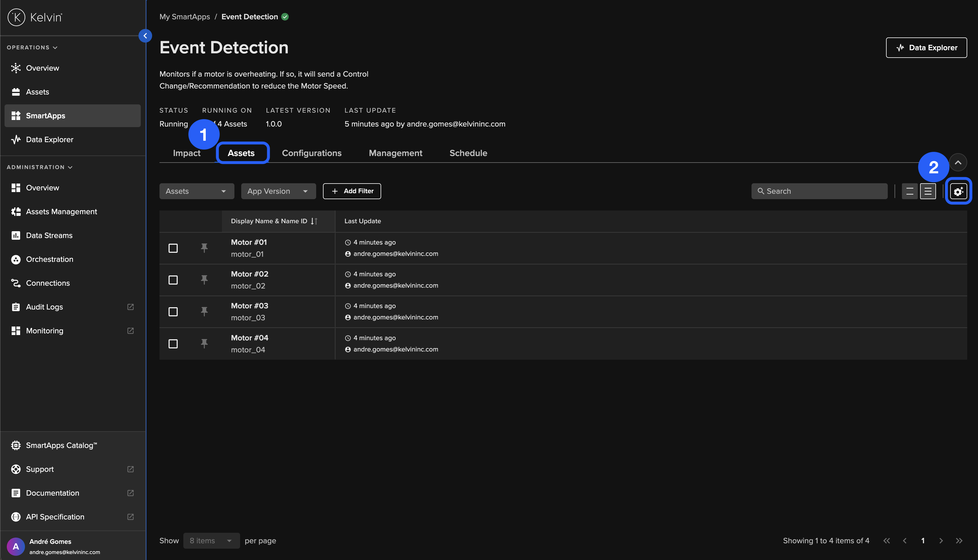
Task: Sort by Display Name & Name ID
Action: click(314, 221)
